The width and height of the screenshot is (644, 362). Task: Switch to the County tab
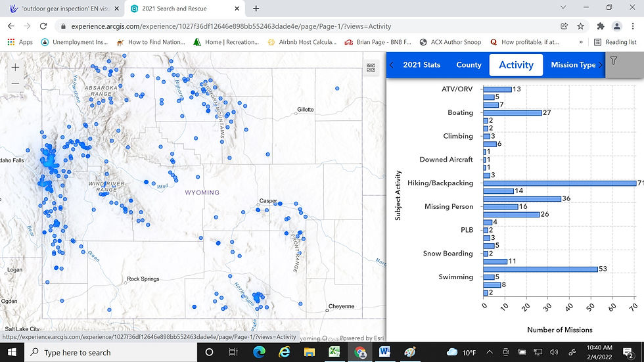tap(469, 65)
